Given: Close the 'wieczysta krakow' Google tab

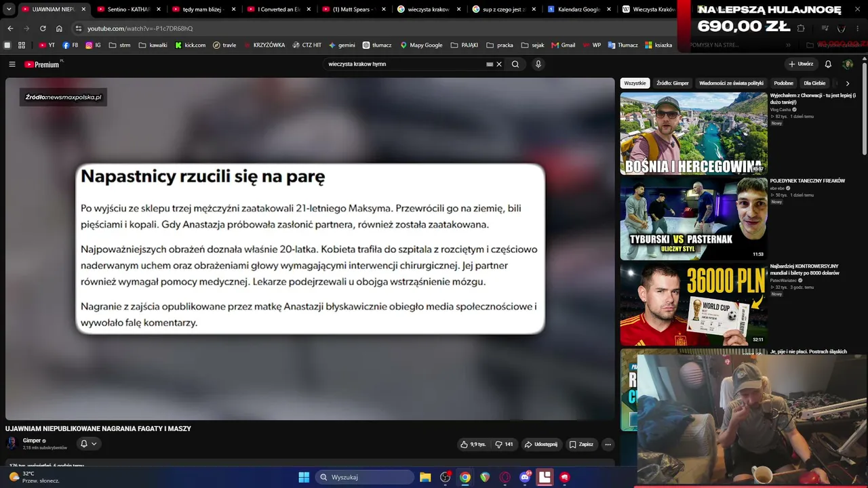Looking at the screenshot, I should 458,9.
